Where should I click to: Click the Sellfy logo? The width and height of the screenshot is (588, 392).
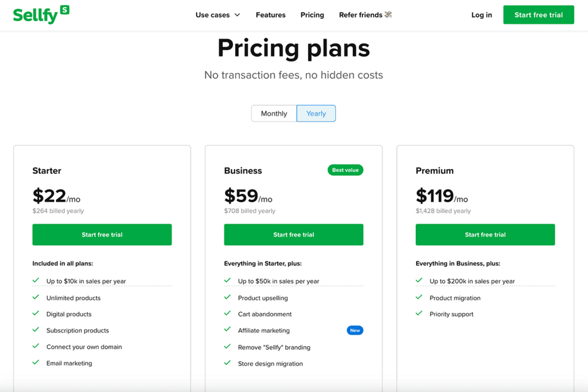(41, 14)
